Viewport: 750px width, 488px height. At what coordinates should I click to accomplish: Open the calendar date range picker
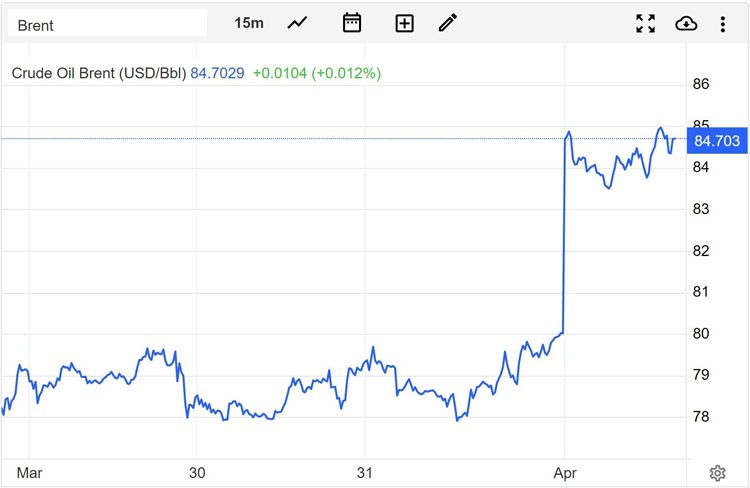[x=351, y=23]
